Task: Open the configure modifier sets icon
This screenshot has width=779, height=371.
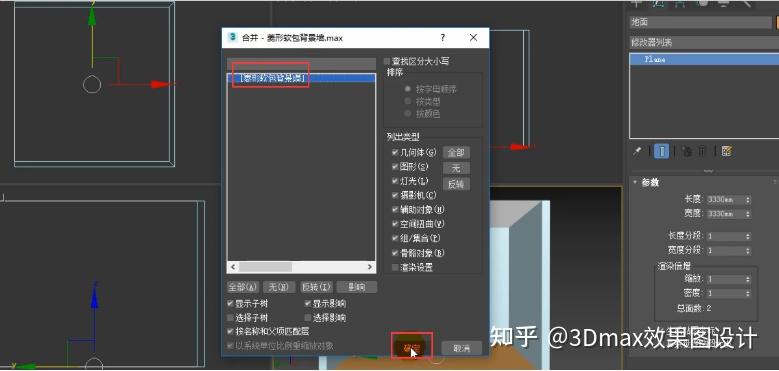Action: [x=727, y=151]
